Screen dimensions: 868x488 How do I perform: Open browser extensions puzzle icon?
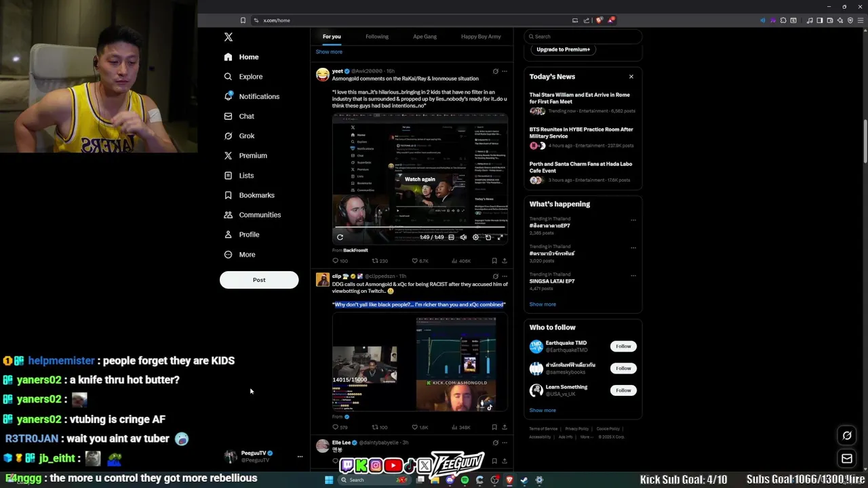(x=783, y=20)
